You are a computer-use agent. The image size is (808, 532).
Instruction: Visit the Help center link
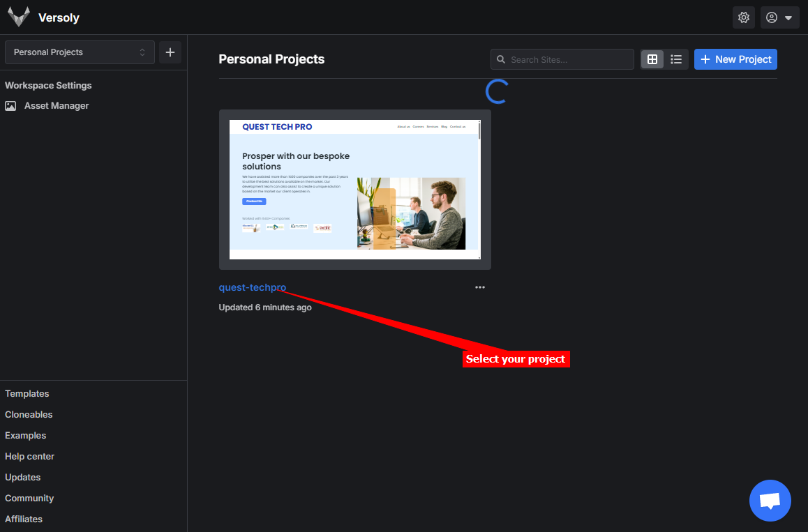[x=29, y=457]
